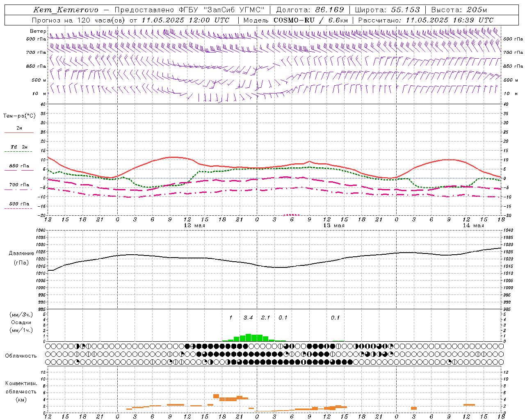Click the ФГБУ "ЗапСиб УГМС" provider text
Viewport: 525px width, 420px height.
pos(221,10)
